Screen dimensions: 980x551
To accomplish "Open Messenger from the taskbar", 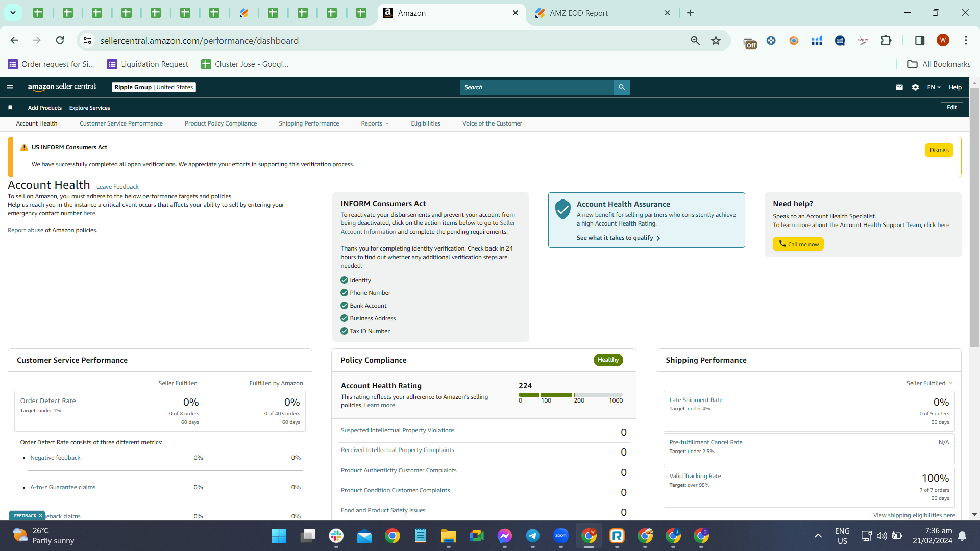I will pos(505,536).
